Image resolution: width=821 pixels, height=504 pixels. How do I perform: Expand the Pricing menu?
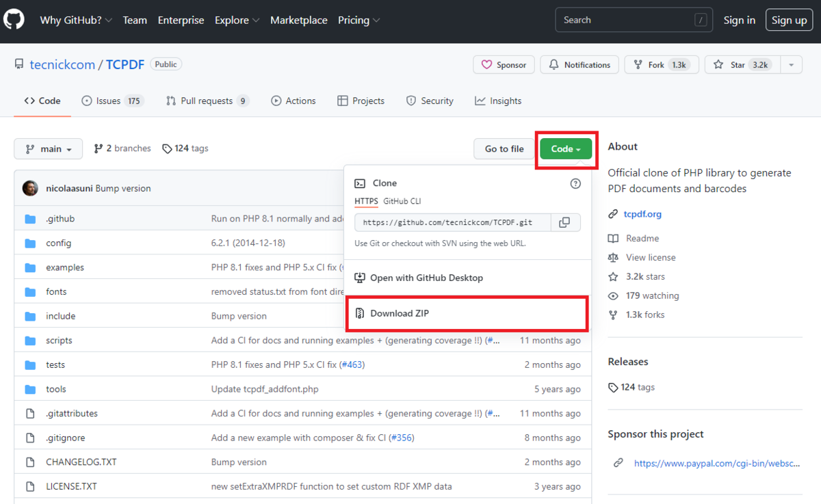(359, 21)
